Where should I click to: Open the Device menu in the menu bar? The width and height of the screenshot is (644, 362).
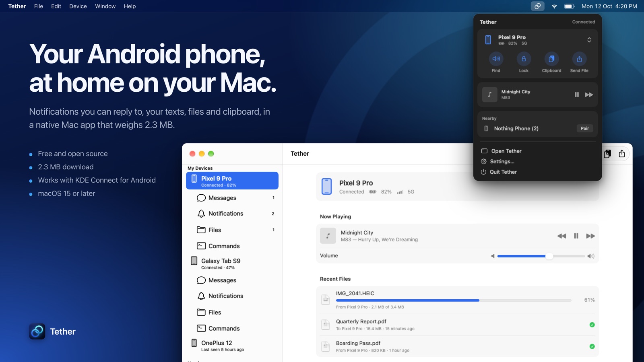(x=78, y=6)
